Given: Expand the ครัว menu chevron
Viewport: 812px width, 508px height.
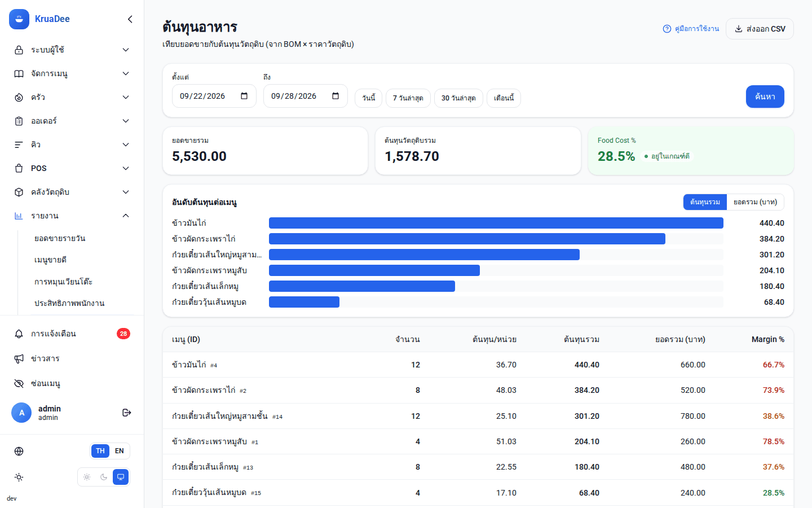Looking at the screenshot, I should point(126,97).
